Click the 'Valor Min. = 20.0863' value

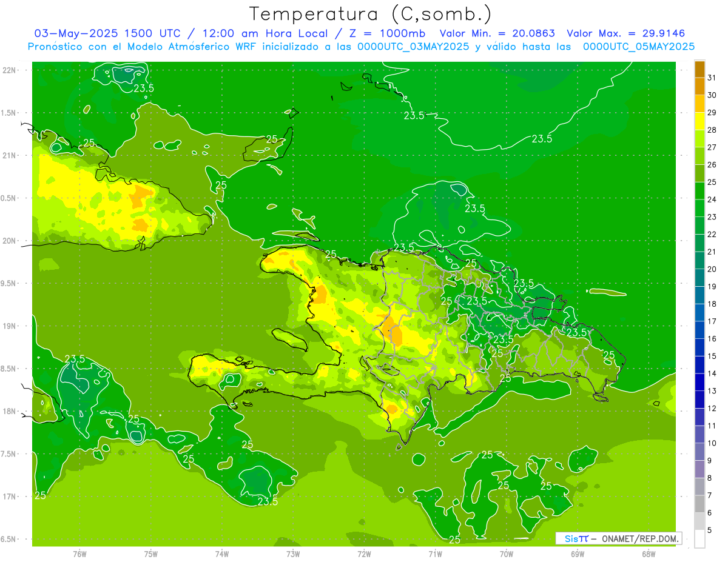click(497, 34)
